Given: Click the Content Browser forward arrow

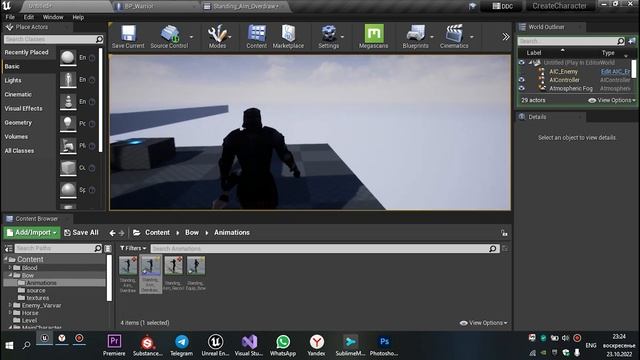Looking at the screenshot, I should pyautogui.click(x=122, y=233).
